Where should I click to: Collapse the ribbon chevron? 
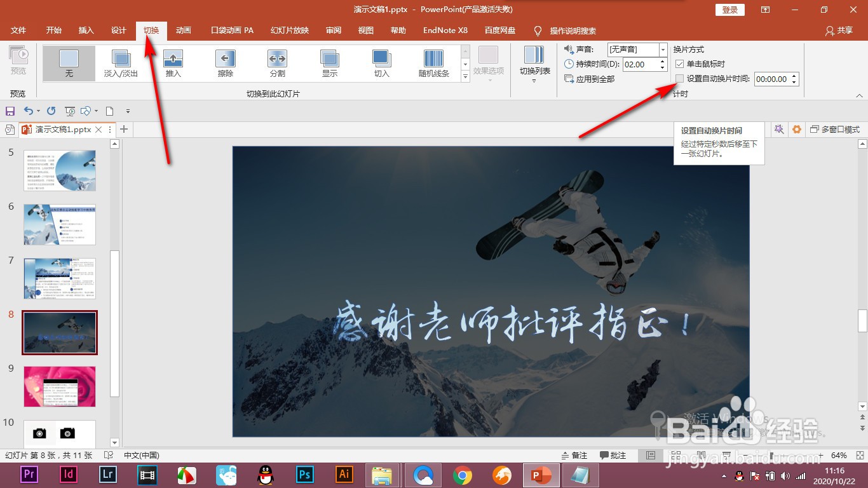point(859,96)
